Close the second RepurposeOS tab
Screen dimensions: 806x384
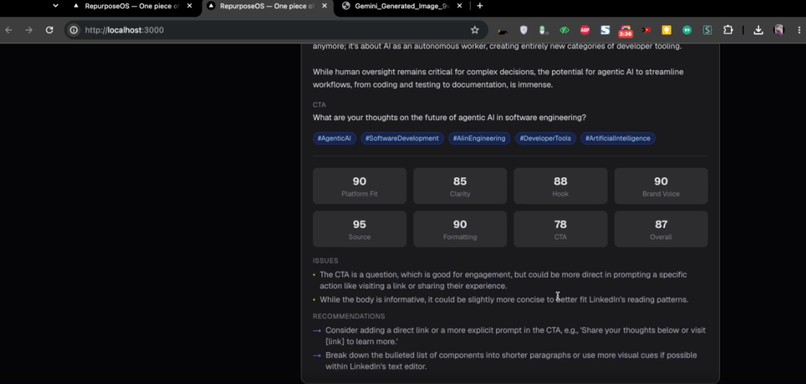pos(324,6)
